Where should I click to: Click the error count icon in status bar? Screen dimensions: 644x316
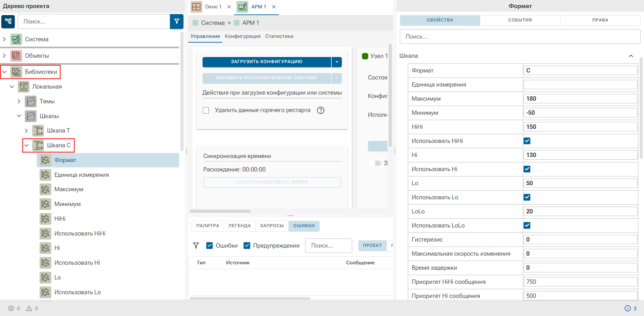[11, 308]
